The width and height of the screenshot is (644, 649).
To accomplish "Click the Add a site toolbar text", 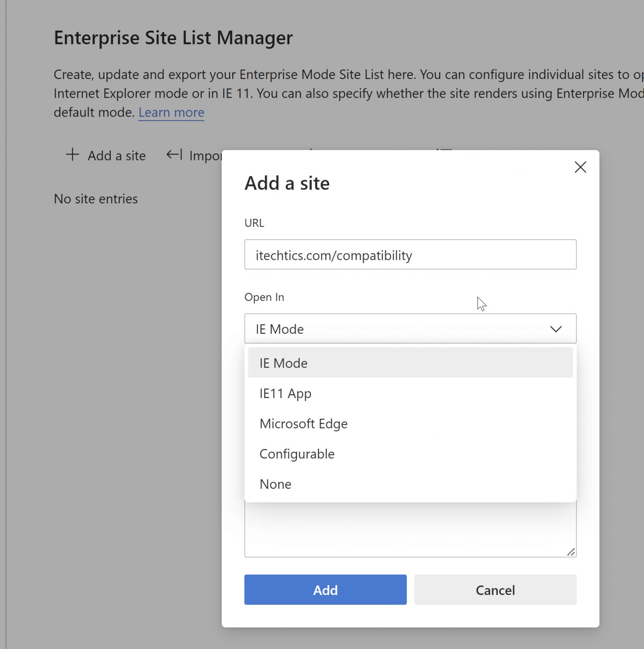I will (x=117, y=156).
